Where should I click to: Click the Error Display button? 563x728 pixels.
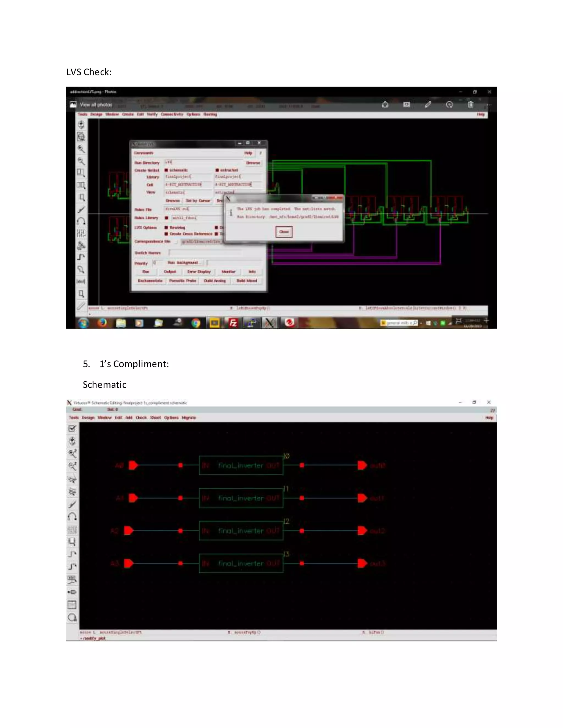click(199, 272)
